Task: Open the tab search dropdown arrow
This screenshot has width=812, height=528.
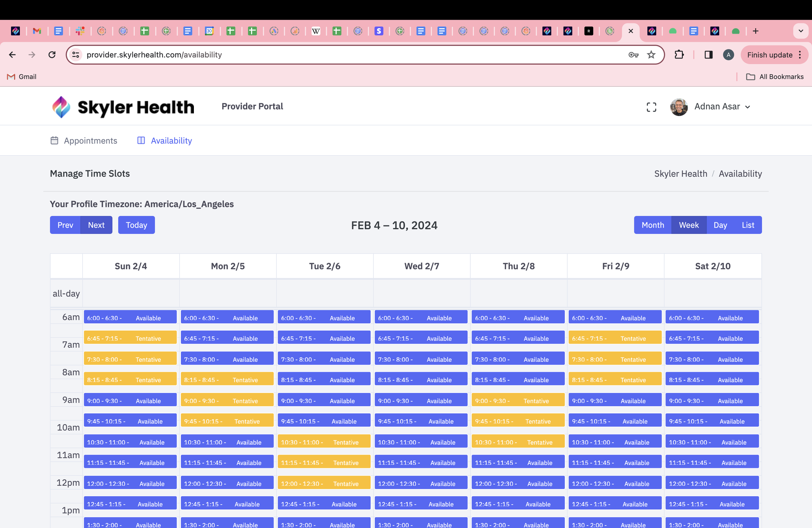Action: 800,31
